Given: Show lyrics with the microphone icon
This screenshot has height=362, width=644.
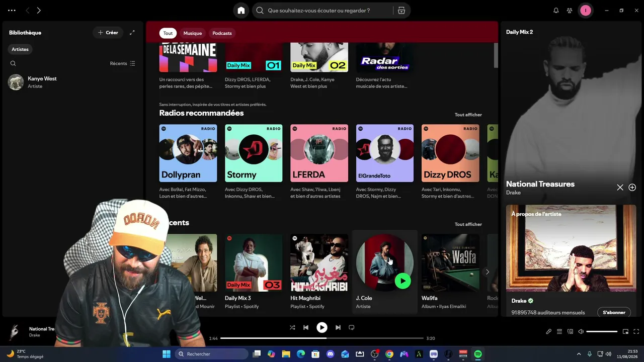Looking at the screenshot, I should coord(549,331).
